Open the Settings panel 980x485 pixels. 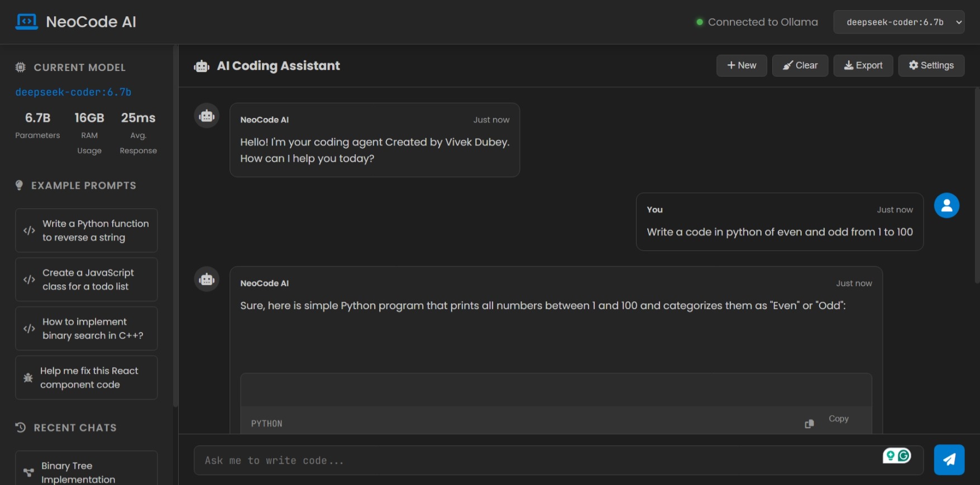(931, 65)
